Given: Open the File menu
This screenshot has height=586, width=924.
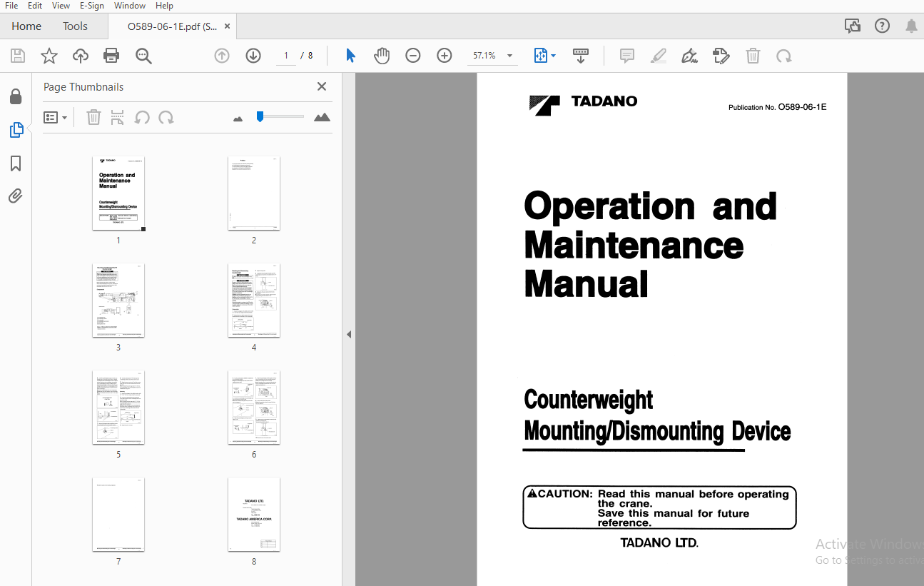Looking at the screenshot, I should pyautogui.click(x=11, y=6).
